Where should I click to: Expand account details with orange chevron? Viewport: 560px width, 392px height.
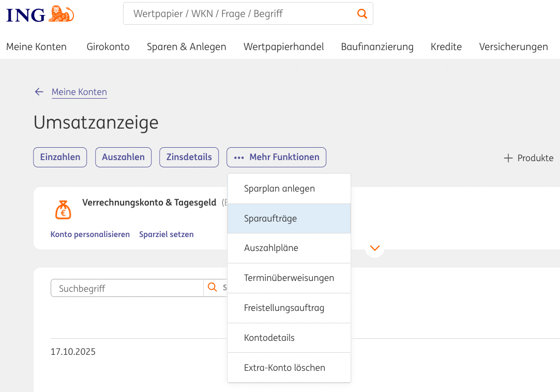(x=375, y=248)
